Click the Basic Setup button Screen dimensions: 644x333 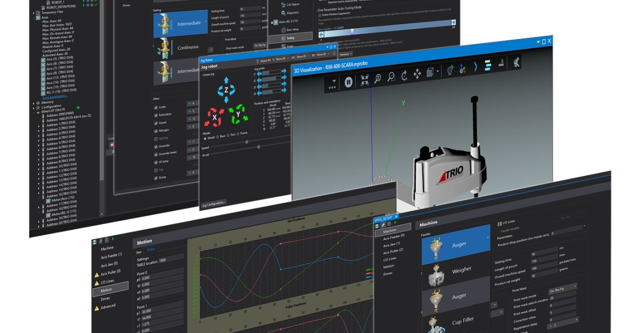coord(294,30)
